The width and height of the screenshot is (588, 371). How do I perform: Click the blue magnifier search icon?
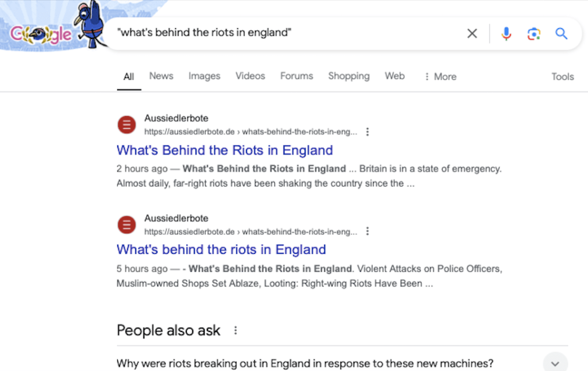point(561,33)
